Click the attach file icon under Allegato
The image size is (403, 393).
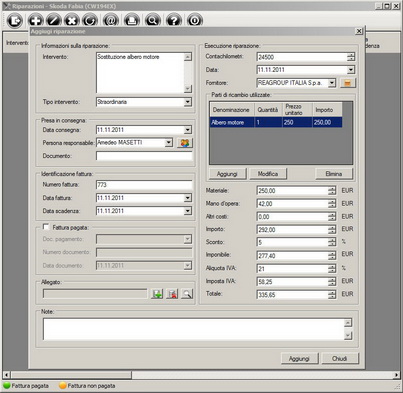tap(157, 294)
